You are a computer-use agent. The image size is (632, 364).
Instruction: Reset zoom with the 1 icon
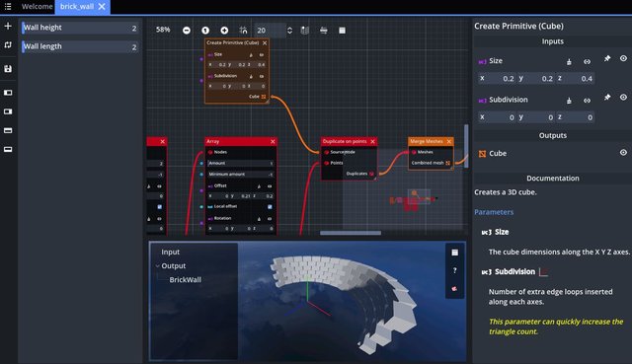[205, 31]
